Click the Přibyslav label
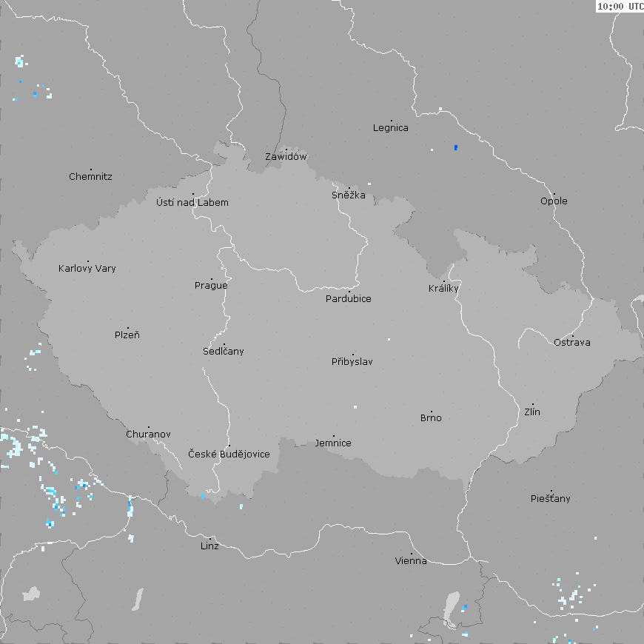 [352, 361]
